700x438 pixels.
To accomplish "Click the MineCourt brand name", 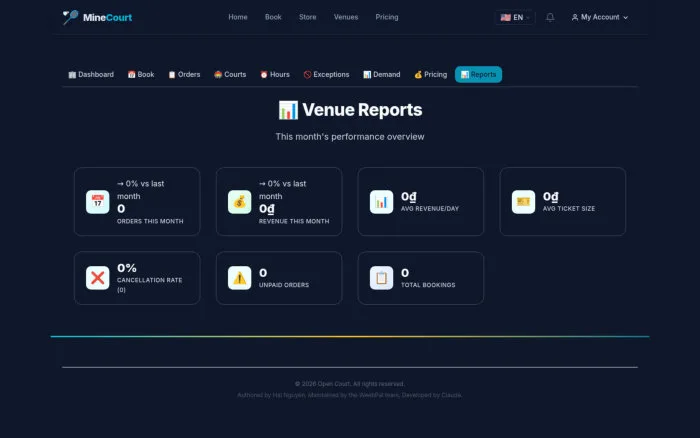I will 107,17.
